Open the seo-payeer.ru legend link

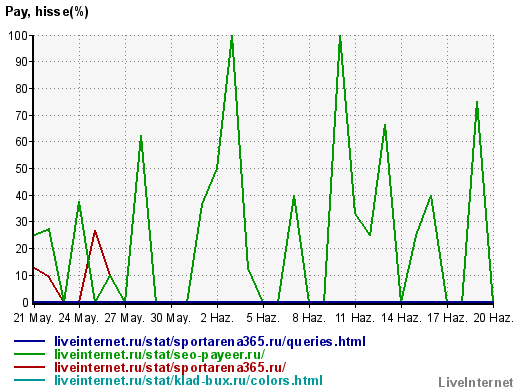160,354
